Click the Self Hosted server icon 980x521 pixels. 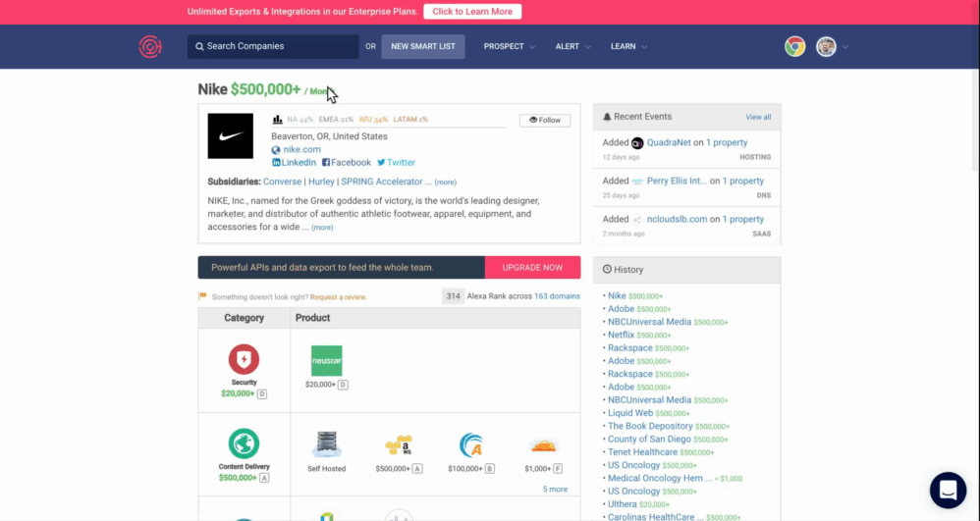coord(327,444)
